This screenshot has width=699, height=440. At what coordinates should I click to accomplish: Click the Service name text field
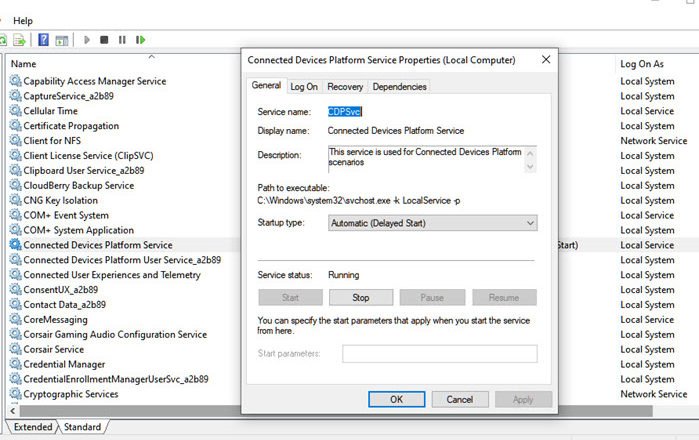pos(430,113)
